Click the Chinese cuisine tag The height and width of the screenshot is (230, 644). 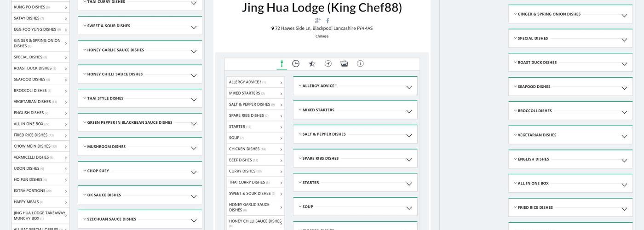[x=322, y=36]
